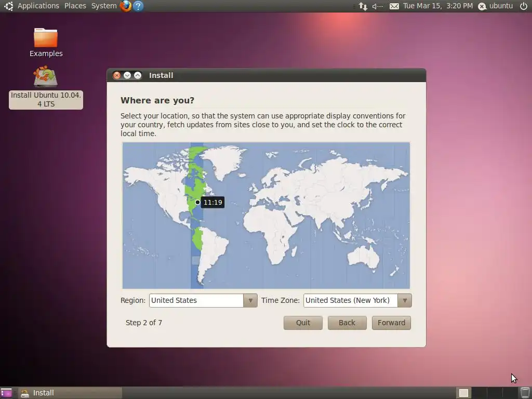Screen dimensions: 532x399
Task: Open the Places menu
Action: point(75,6)
